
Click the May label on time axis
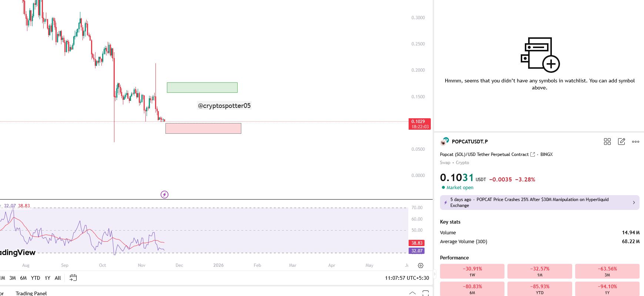369,265
